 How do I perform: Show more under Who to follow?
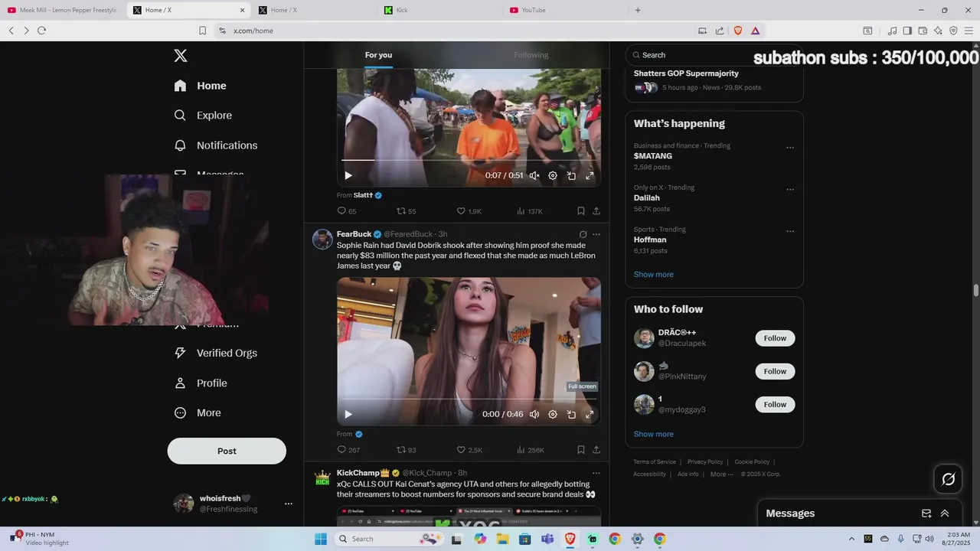653,434
